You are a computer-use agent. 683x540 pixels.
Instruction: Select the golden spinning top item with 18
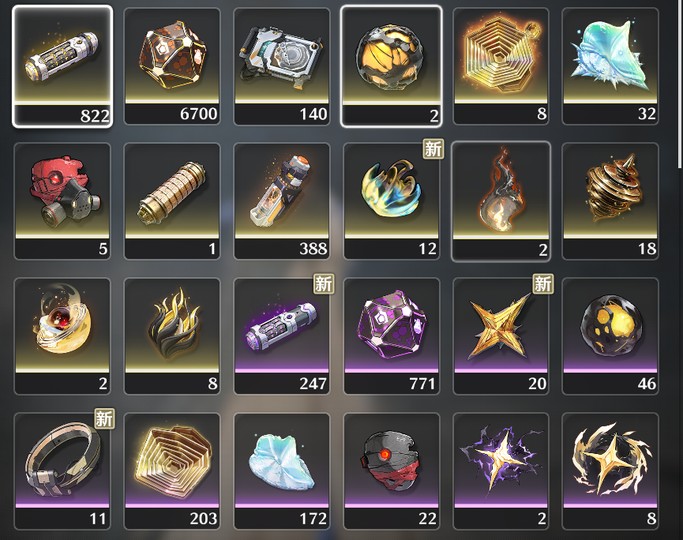pos(610,201)
